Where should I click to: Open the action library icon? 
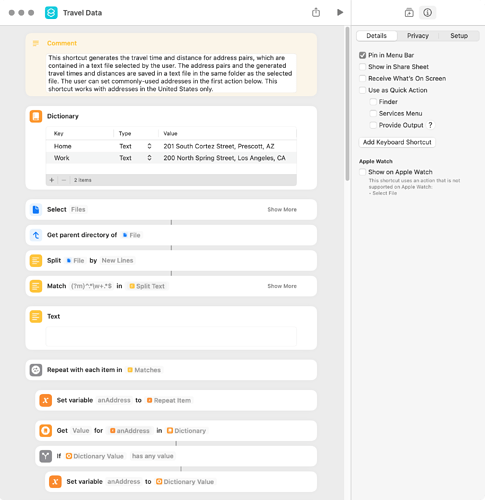[409, 13]
